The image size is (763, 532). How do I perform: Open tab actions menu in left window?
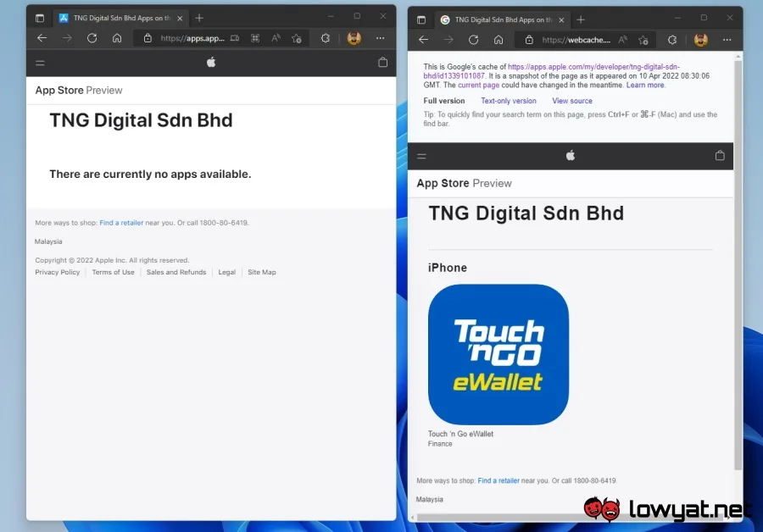point(40,18)
